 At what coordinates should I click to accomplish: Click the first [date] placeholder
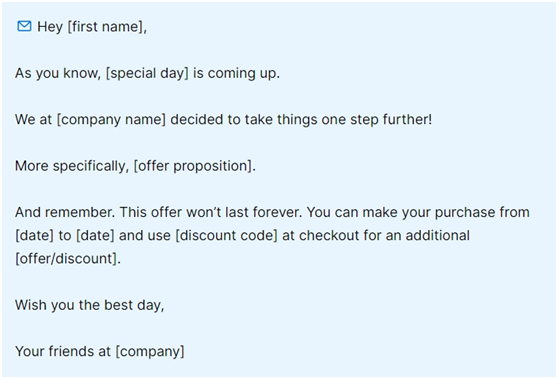pos(34,236)
